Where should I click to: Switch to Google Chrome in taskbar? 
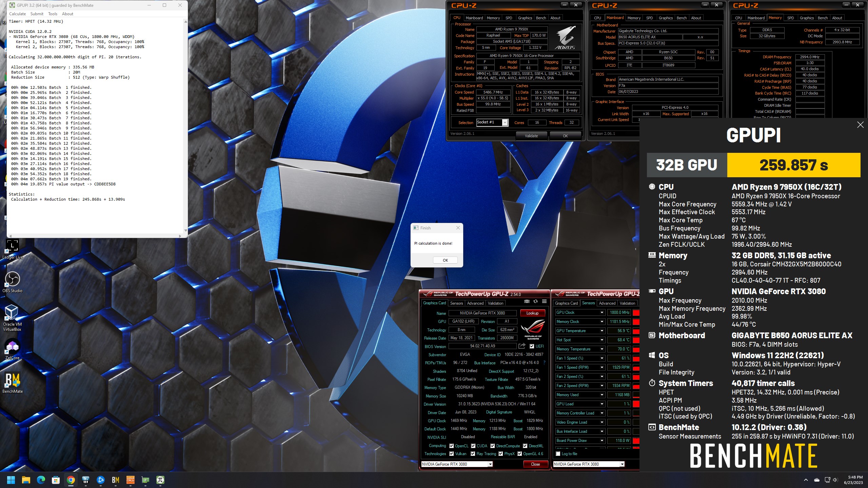71,480
